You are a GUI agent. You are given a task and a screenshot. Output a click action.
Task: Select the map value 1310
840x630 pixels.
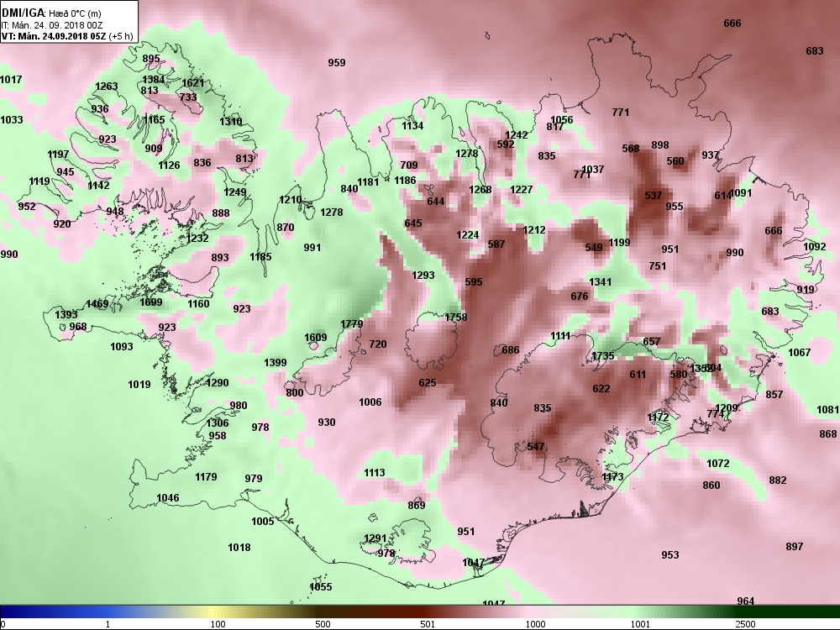(230, 122)
